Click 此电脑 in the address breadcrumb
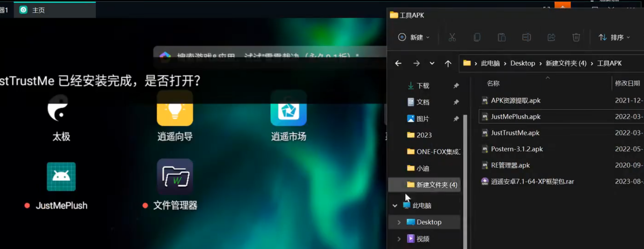Image resolution: width=644 pixels, height=249 pixels. pyautogui.click(x=490, y=63)
